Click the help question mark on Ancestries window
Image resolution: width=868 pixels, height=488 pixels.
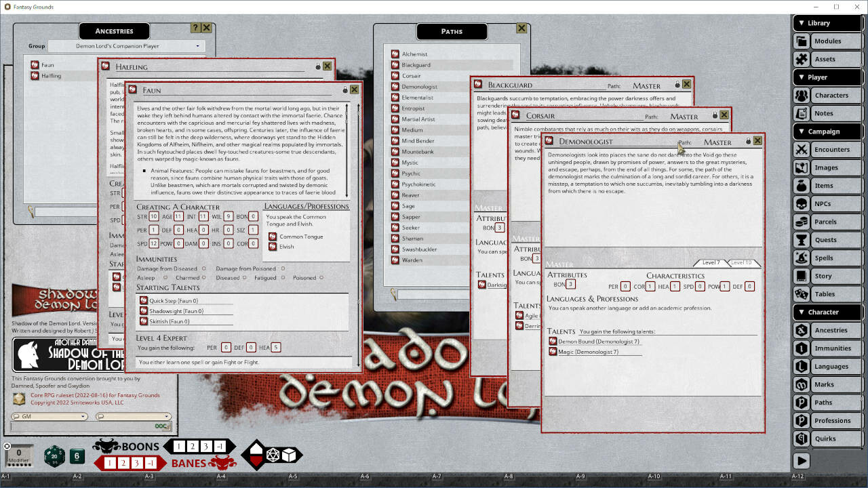[195, 28]
